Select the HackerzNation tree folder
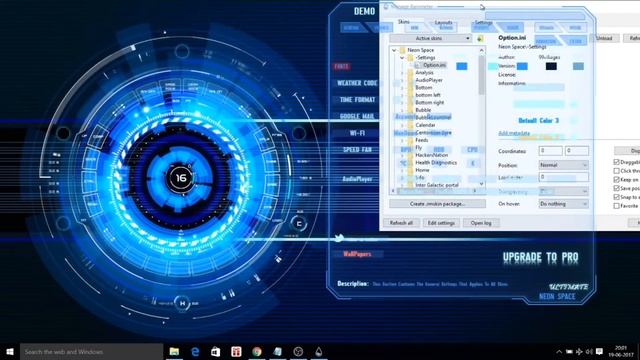640x360 pixels. tap(431, 155)
